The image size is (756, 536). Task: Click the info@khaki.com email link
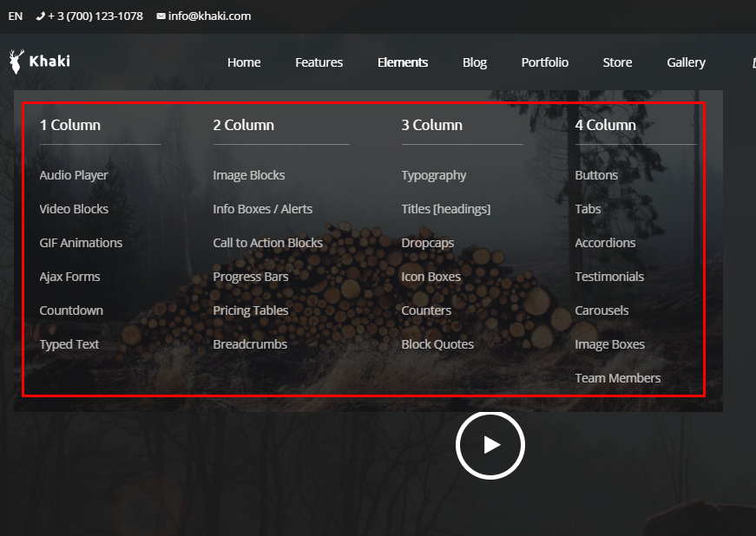point(204,16)
